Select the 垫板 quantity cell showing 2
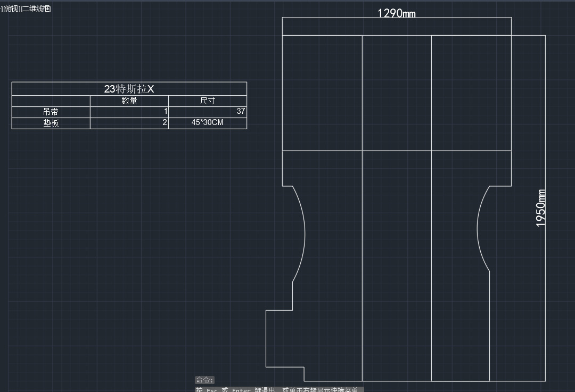The width and height of the screenshot is (575, 392). click(x=129, y=123)
